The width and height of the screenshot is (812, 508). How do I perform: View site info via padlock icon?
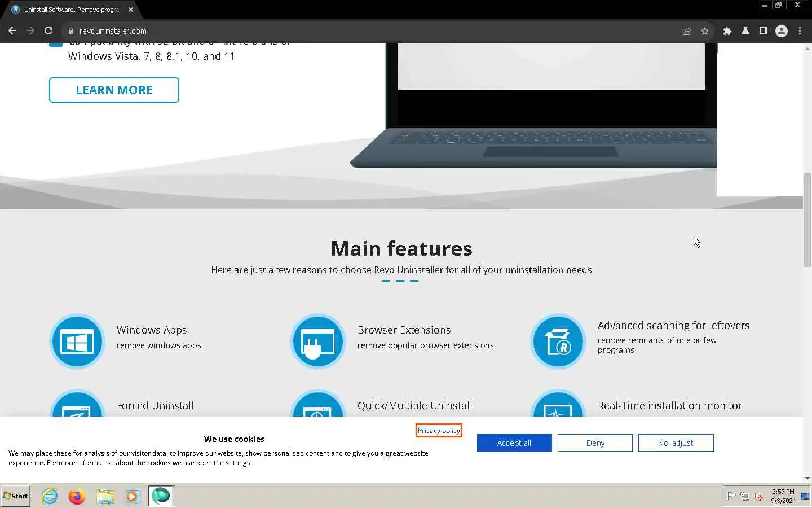[70, 31]
